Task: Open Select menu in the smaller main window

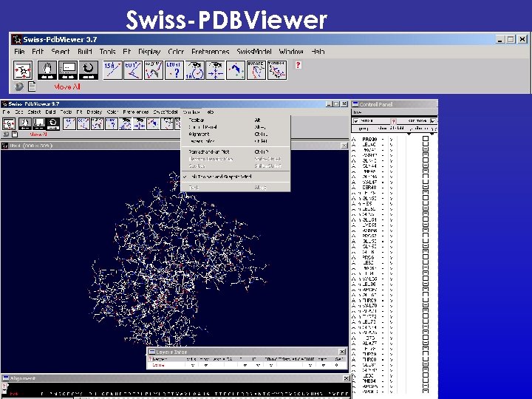Action: 34,112
